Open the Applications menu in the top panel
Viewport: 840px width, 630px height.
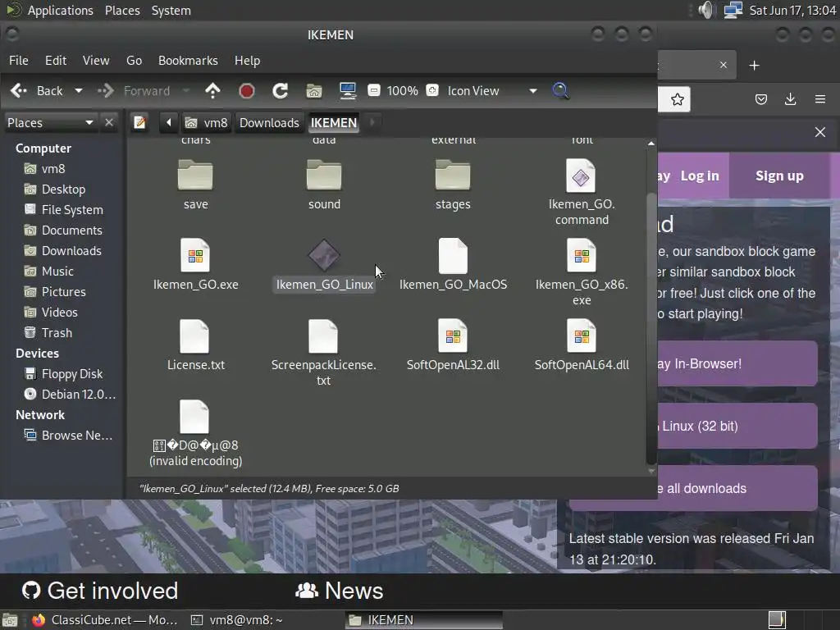[60, 10]
